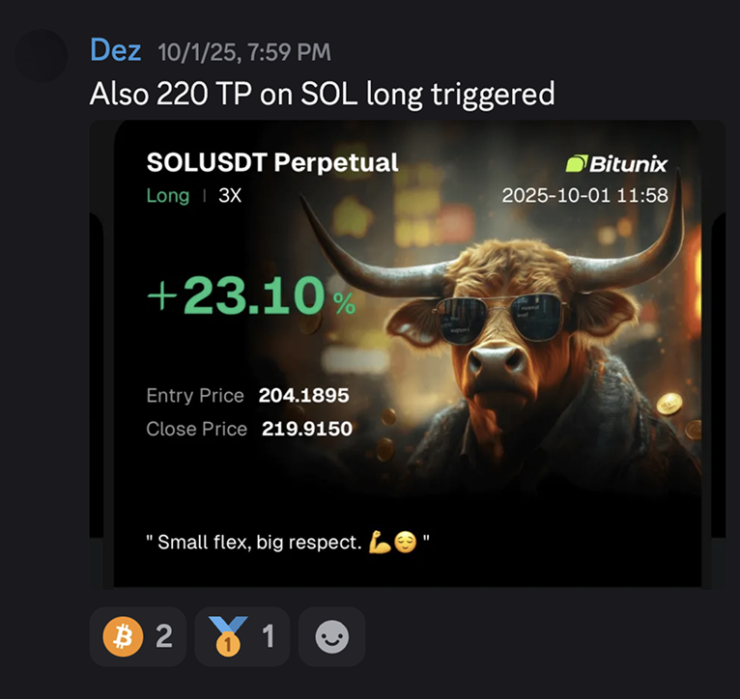Viewport: 740px width, 700px height.
Task: Click the green Long label
Action: 168,195
